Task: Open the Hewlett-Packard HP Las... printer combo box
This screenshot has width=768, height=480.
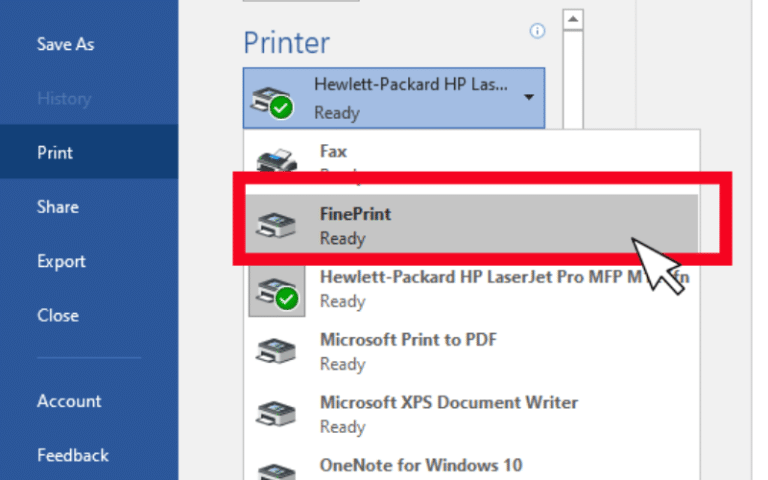Action: pos(394,98)
